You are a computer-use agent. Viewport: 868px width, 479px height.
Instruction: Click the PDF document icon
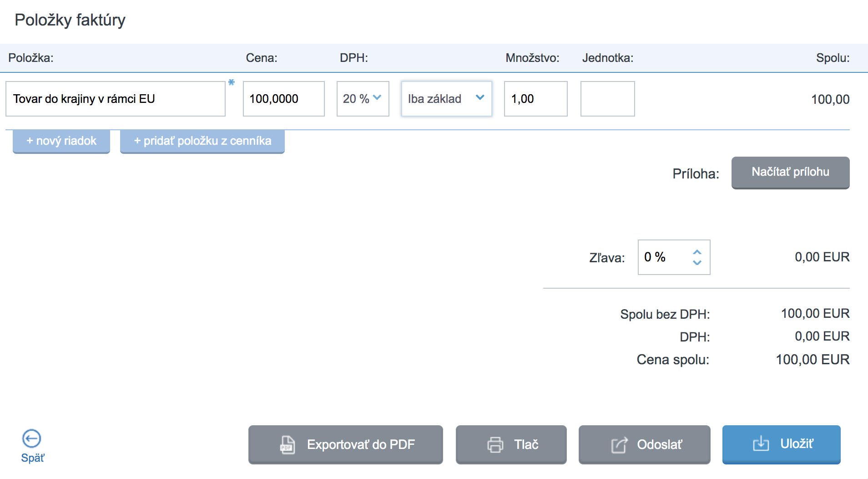point(287,445)
